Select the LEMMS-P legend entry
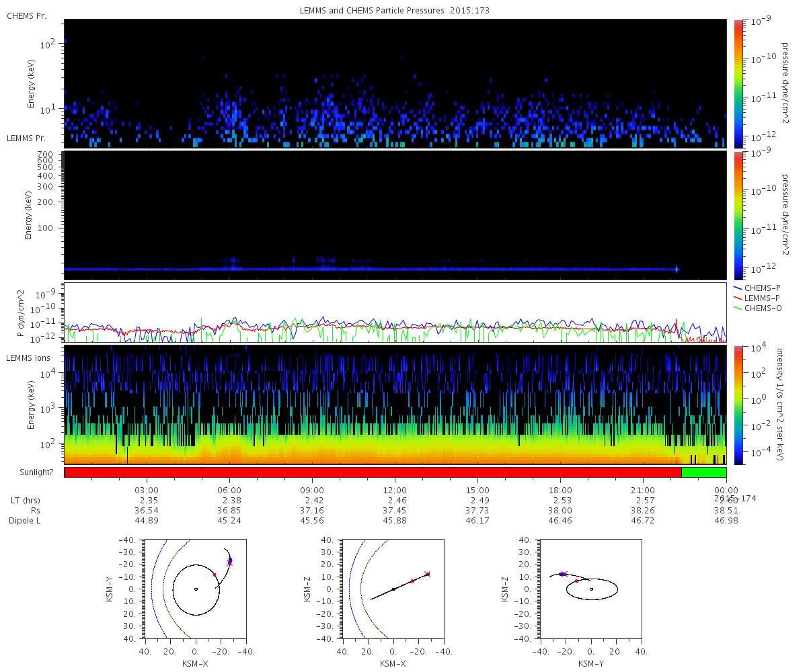The width and height of the screenshot is (807, 672). click(x=762, y=298)
